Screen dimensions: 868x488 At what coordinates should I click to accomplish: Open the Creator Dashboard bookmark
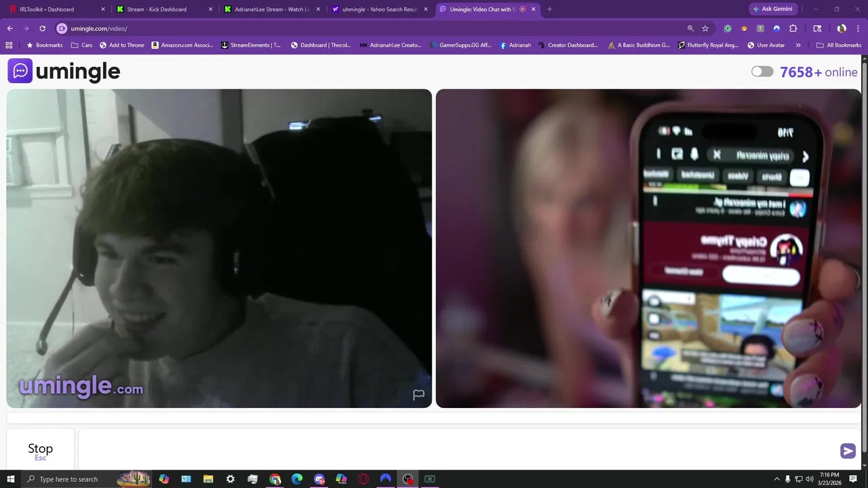pyautogui.click(x=568, y=45)
